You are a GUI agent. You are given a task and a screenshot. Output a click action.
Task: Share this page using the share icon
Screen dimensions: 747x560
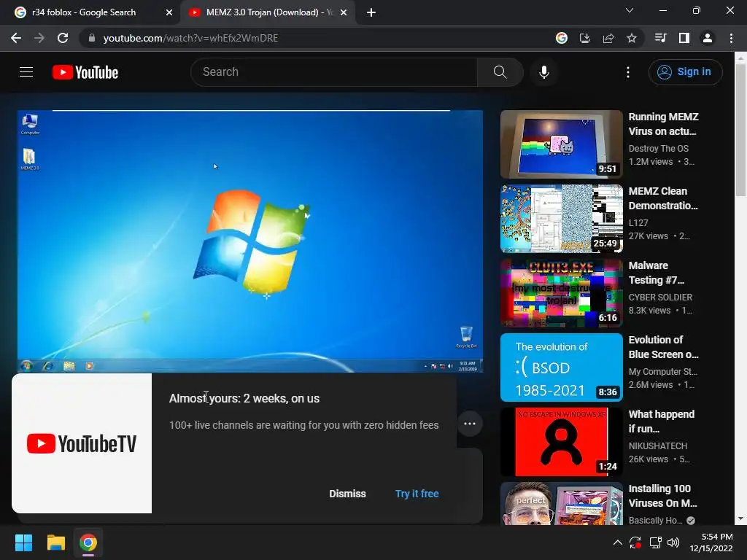coord(608,38)
